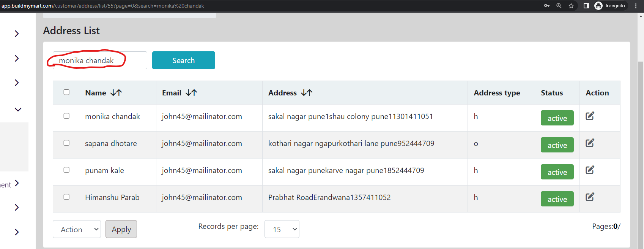
Task: Toggle active status for sapana dhotare
Action: (557, 145)
